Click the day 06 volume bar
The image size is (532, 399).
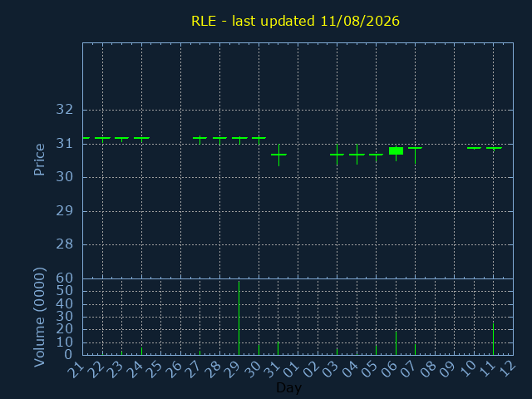point(396,343)
